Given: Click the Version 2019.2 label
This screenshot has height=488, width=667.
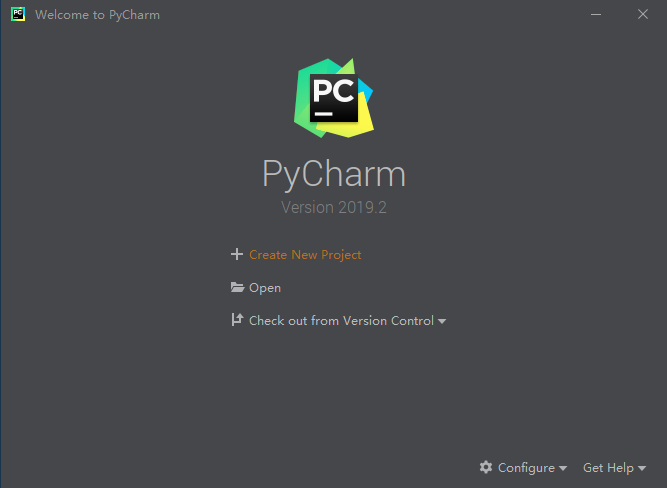Looking at the screenshot, I should pyautogui.click(x=334, y=207).
